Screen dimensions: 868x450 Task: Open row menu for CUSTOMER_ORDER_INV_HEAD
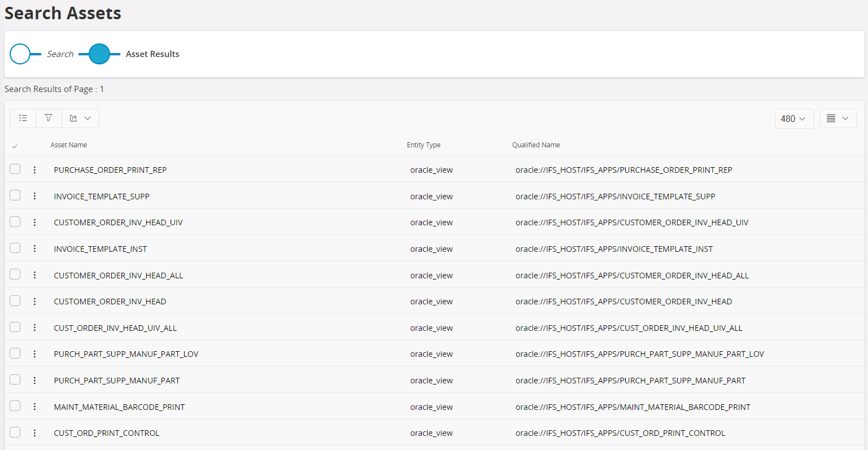coord(34,302)
